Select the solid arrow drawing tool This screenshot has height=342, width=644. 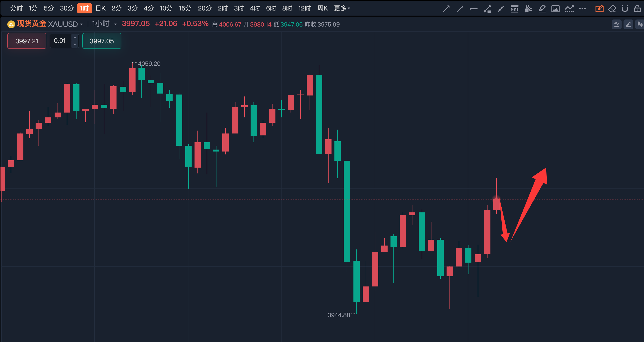click(446, 9)
